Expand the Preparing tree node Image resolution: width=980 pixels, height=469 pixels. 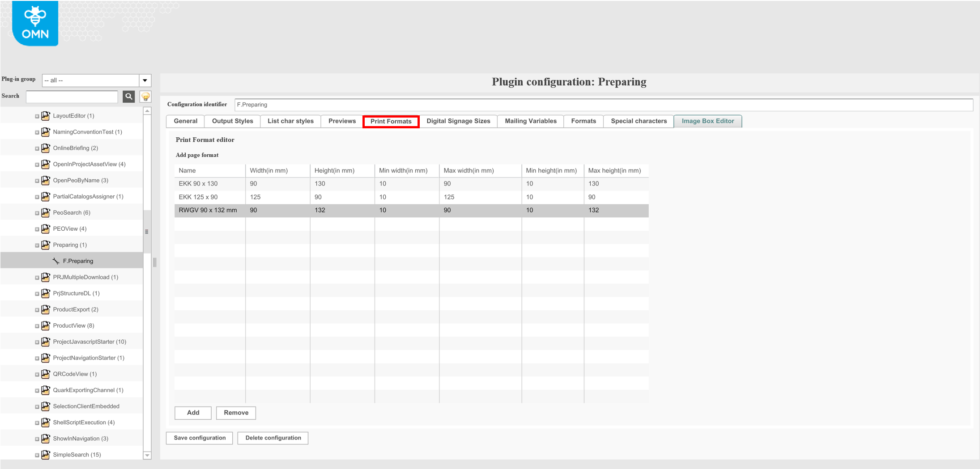38,245
